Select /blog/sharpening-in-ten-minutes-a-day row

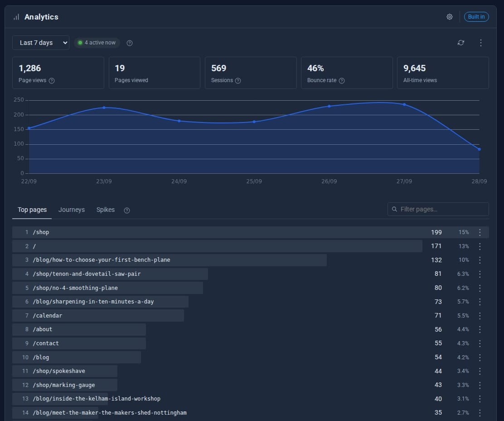(x=250, y=302)
